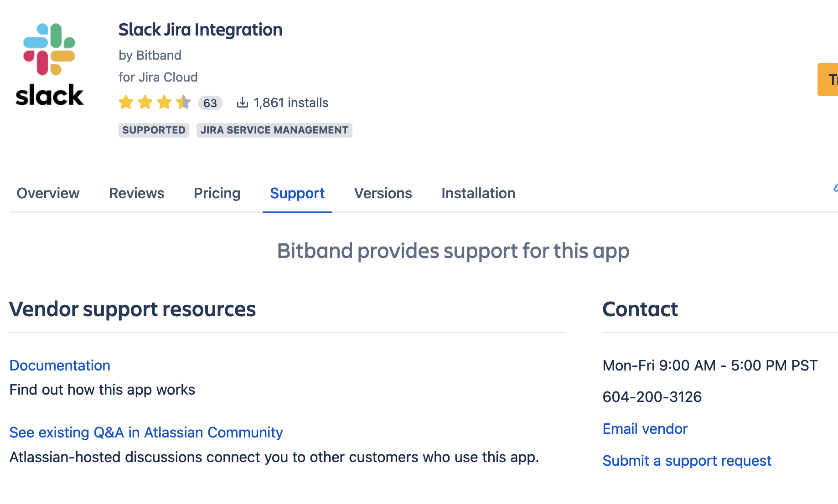
Task: Click the Email vendor link
Action: tap(645, 428)
